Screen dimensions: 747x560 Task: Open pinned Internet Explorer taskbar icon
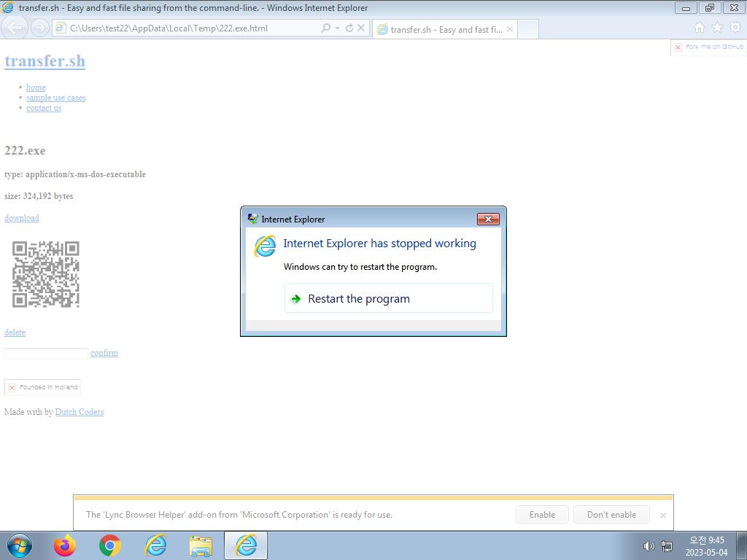click(156, 545)
